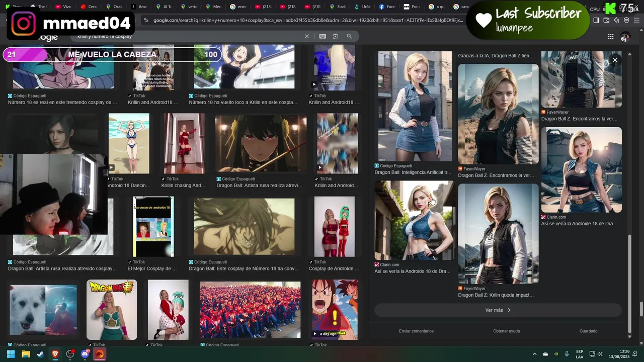The height and width of the screenshot is (362, 644).
Task: Click the Obtener ayuda link
Action: coord(507,331)
